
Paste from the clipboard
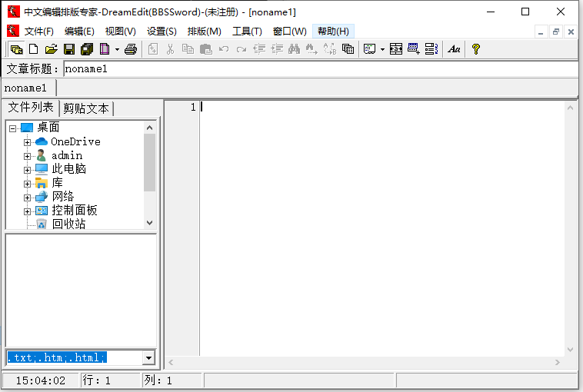coord(205,49)
